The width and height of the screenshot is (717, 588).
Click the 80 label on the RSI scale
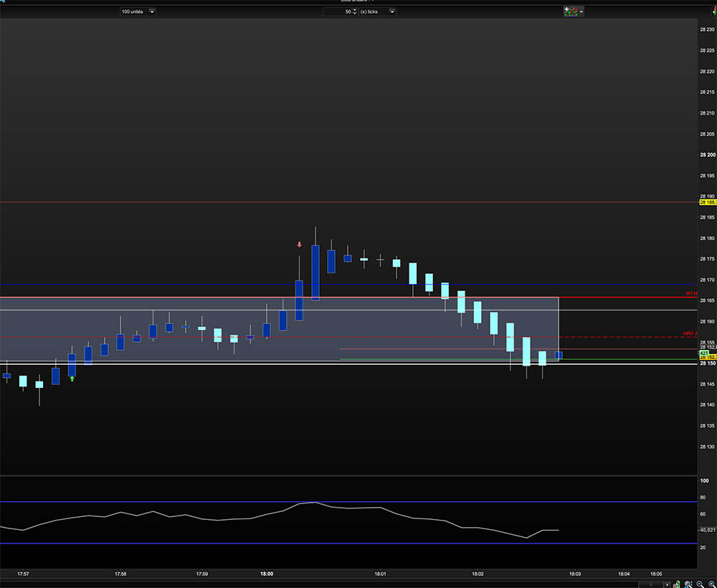click(703, 498)
